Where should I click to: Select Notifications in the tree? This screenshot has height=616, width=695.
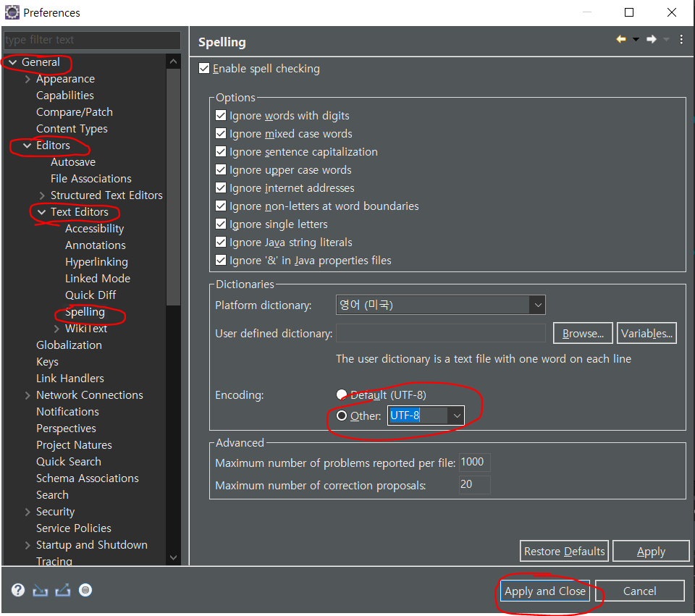[67, 412]
